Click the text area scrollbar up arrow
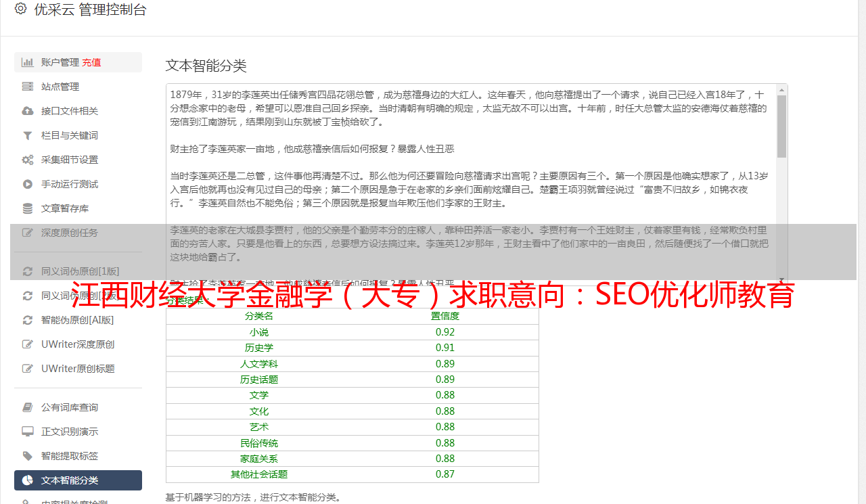 pyautogui.click(x=782, y=89)
